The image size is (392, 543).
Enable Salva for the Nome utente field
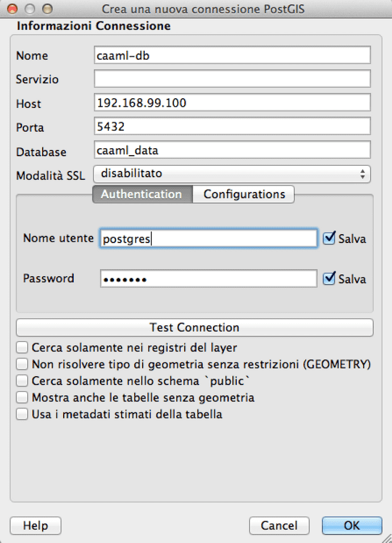click(x=329, y=238)
